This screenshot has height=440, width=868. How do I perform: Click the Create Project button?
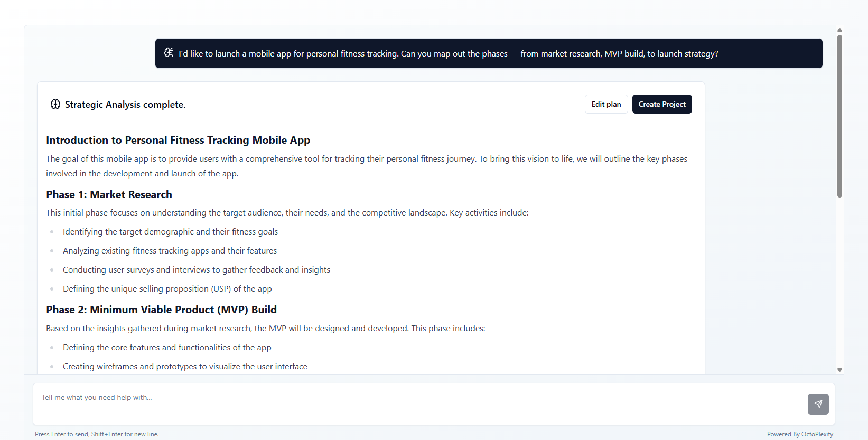click(662, 104)
